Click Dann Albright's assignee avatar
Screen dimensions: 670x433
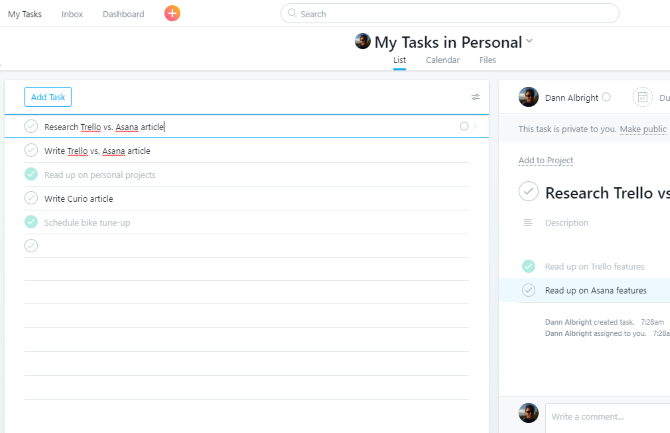pos(529,97)
